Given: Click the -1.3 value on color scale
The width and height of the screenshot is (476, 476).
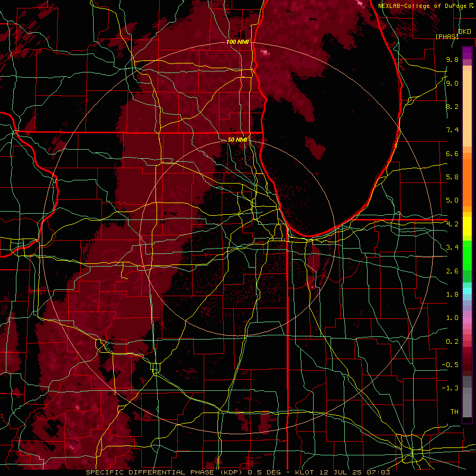Looking at the screenshot, I should click(450, 388).
